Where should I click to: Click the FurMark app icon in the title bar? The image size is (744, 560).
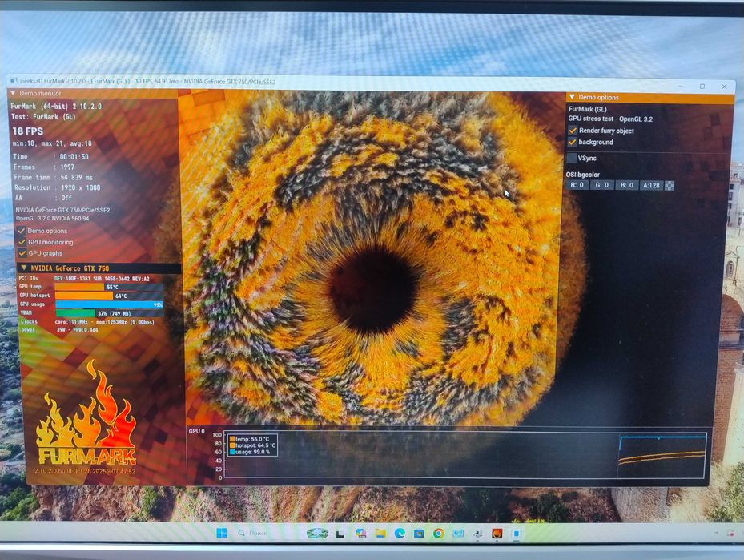point(14,81)
